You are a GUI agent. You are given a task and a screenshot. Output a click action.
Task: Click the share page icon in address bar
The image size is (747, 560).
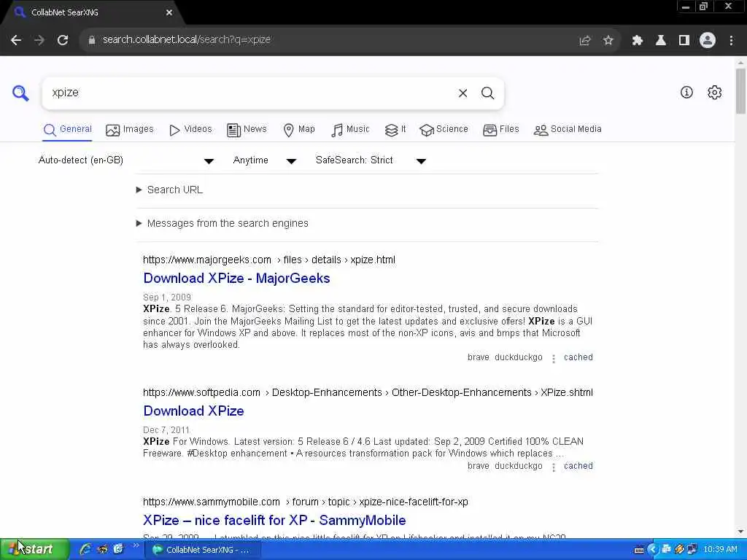584,41
